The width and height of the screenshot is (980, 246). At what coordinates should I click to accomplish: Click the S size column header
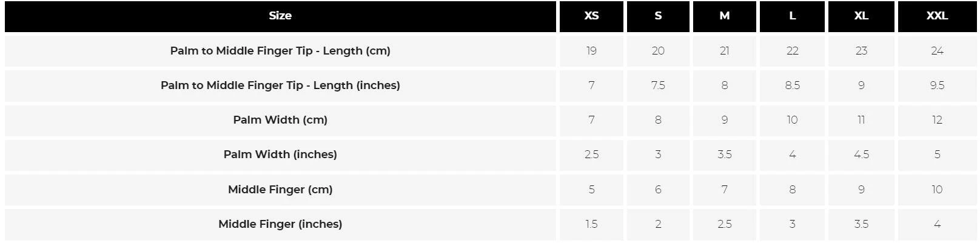[658, 16]
